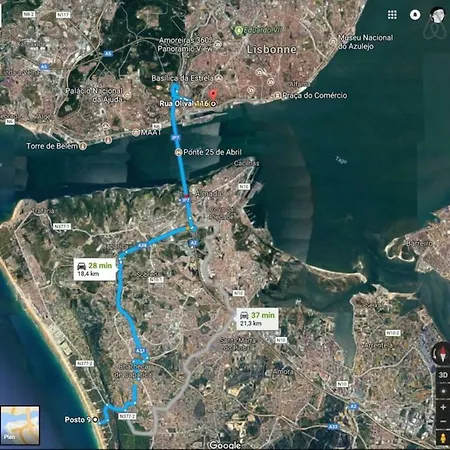Open the MAAT museum marker
The height and width of the screenshot is (450, 450).
136,133
